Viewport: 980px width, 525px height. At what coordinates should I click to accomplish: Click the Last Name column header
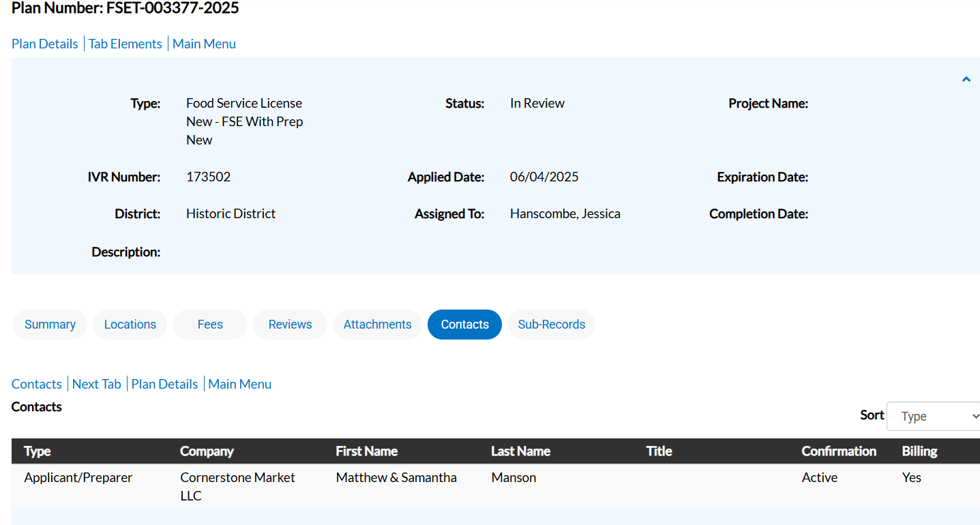(520, 451)
